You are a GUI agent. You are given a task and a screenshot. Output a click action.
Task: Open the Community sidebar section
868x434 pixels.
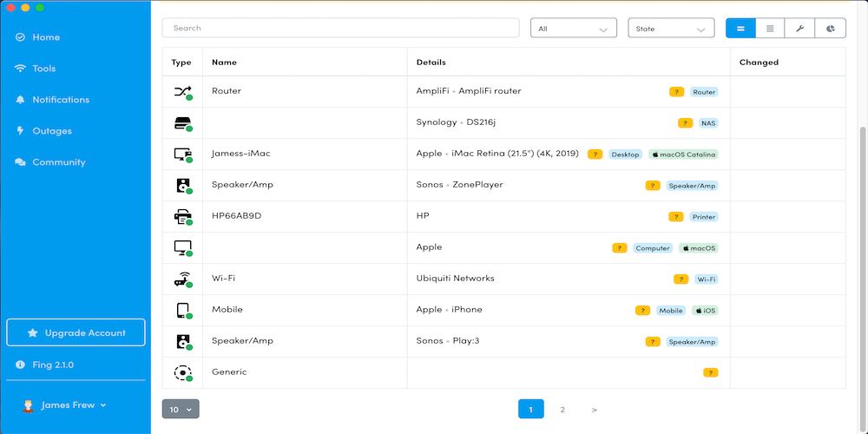(58, 162)
